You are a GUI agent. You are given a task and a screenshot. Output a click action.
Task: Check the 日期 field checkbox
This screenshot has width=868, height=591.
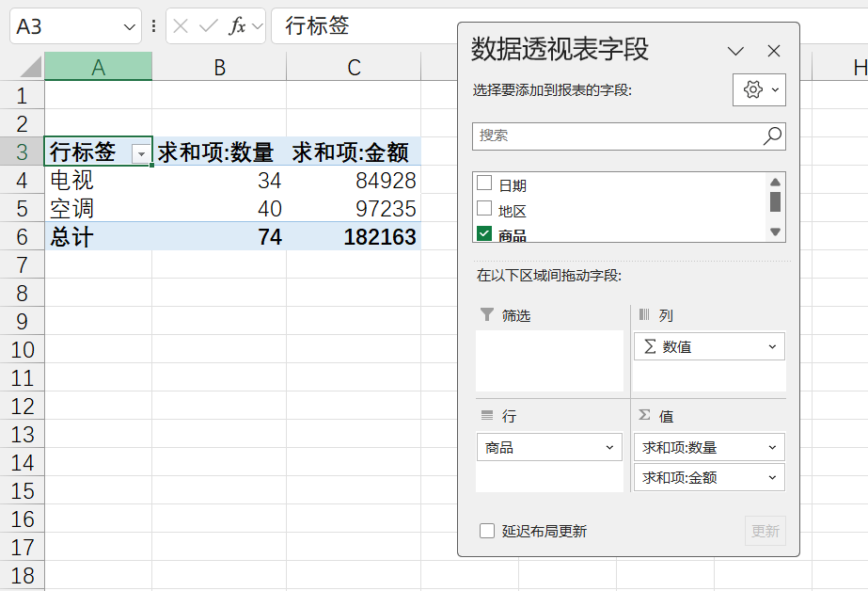coord(484,183)
